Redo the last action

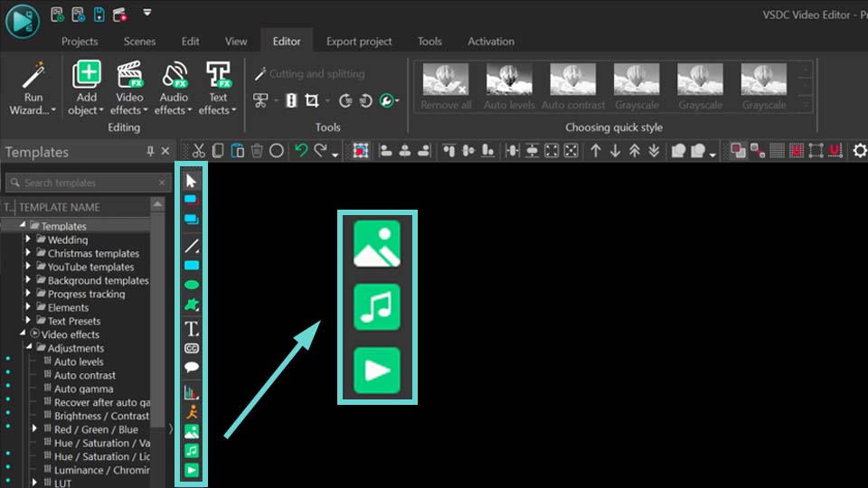point(320,151)
